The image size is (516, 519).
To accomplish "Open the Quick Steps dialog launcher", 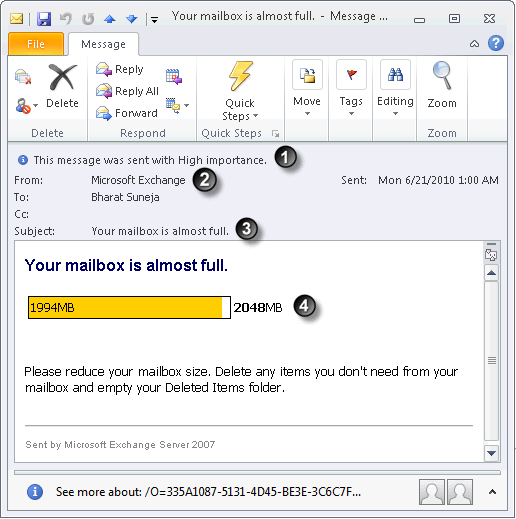I will click(275, 133).
